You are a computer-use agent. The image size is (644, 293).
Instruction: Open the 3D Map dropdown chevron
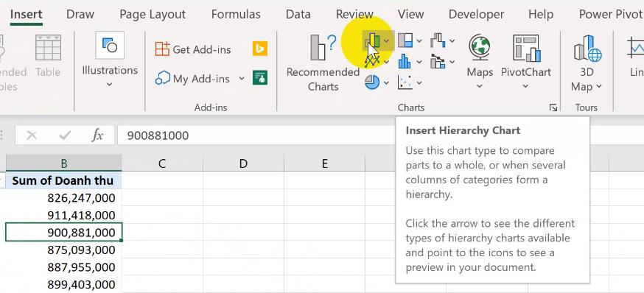[599, 87]
